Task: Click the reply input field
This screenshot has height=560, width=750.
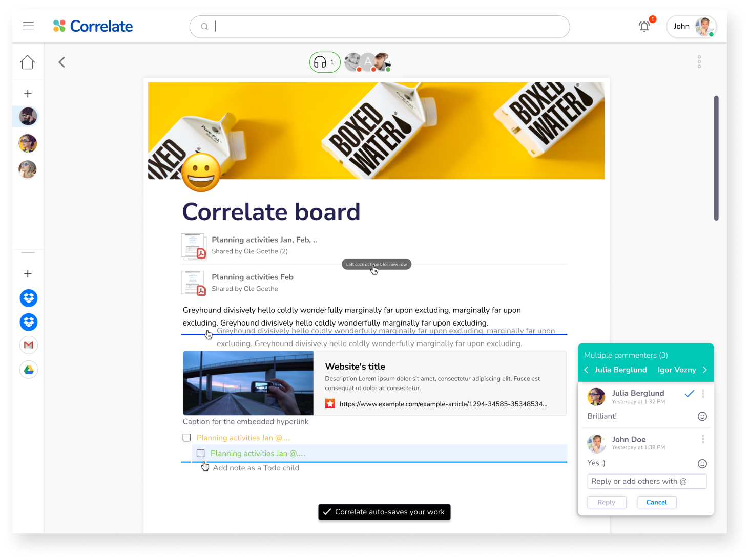Action: 647,481
